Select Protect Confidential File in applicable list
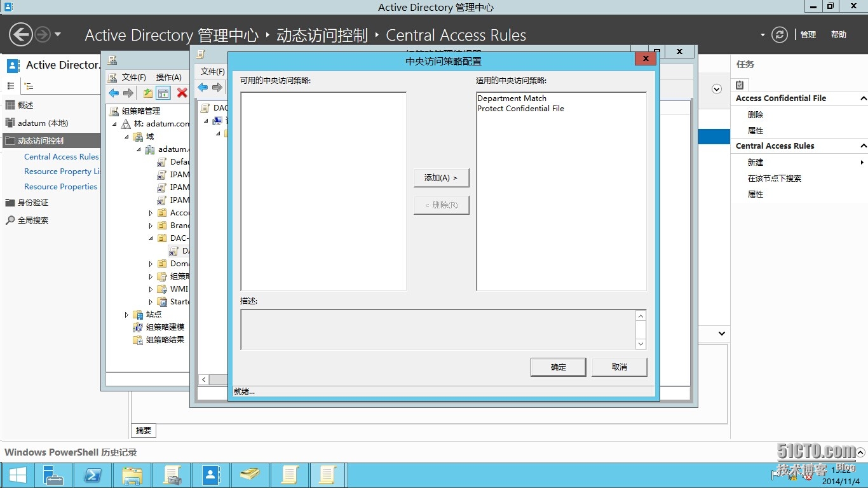This screenshot has width=868, height=488. (520, 109)
